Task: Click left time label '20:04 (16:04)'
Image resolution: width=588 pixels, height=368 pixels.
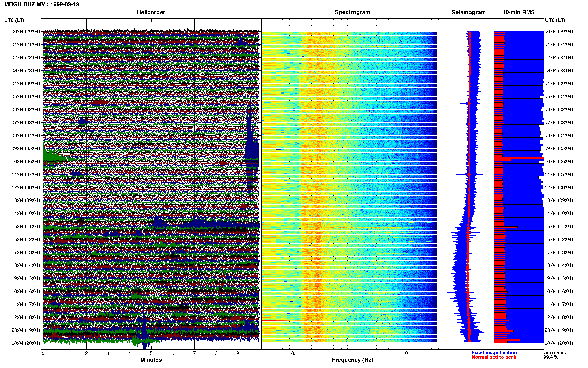Action: (x=26, y=291)
